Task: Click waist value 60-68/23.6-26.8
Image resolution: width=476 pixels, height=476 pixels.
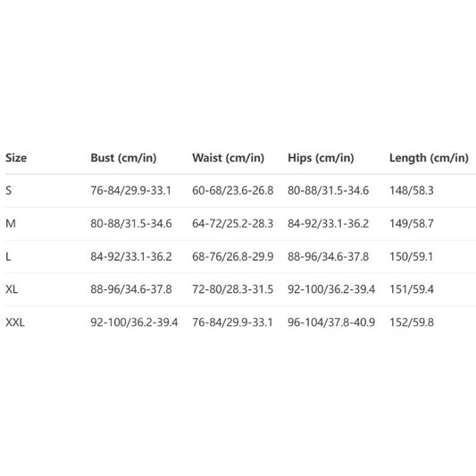Action: (233, 190)
